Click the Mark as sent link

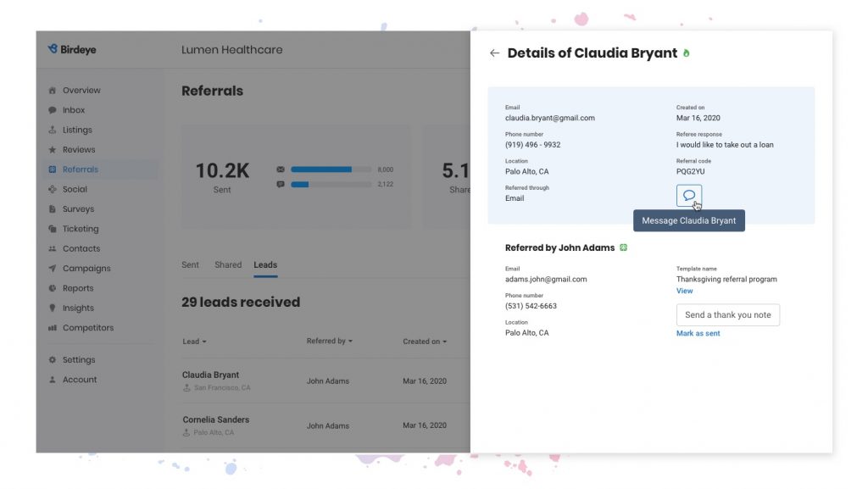698,334
